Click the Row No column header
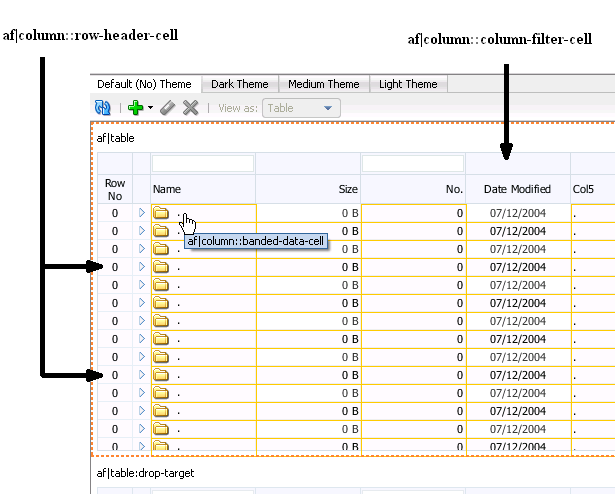This screenshot has height=496, width=615. click(115, 189)
